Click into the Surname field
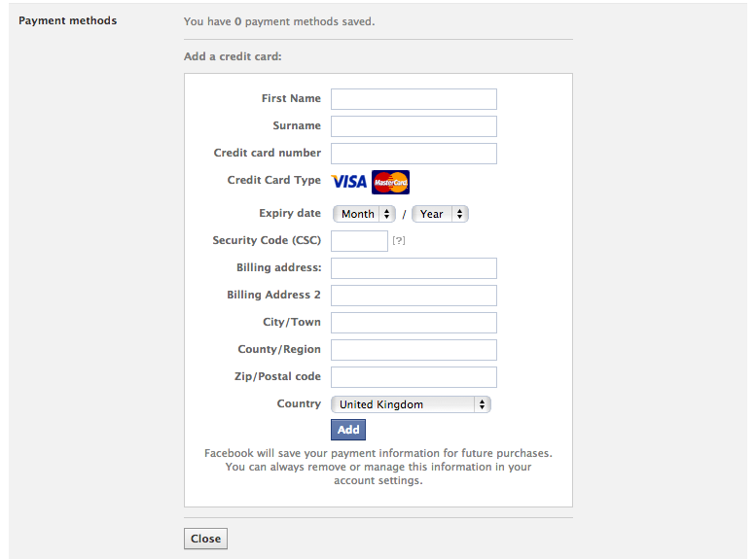 coord(414,126)
